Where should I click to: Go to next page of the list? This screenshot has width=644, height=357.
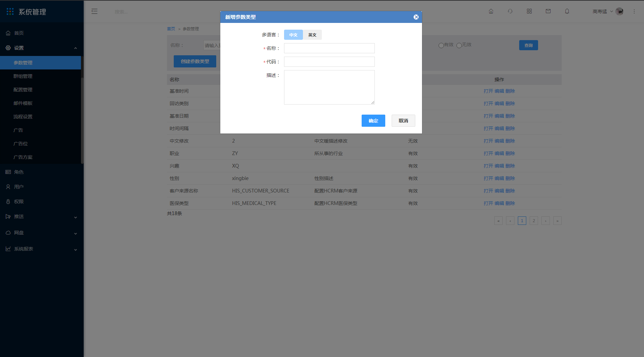click(545, 221)
